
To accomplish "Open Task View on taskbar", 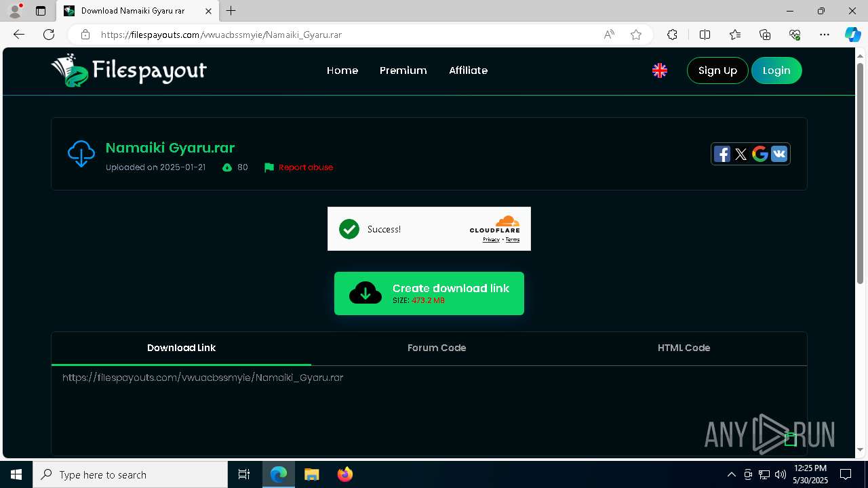I will point(244,474).
